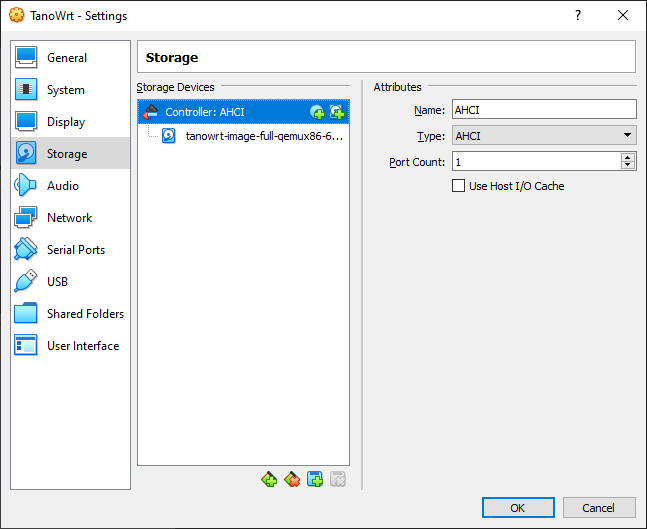Viewport: 647px width, 529px height.
Task: Click the AHCI controller chip icon
Action: [x=151, y=112]
